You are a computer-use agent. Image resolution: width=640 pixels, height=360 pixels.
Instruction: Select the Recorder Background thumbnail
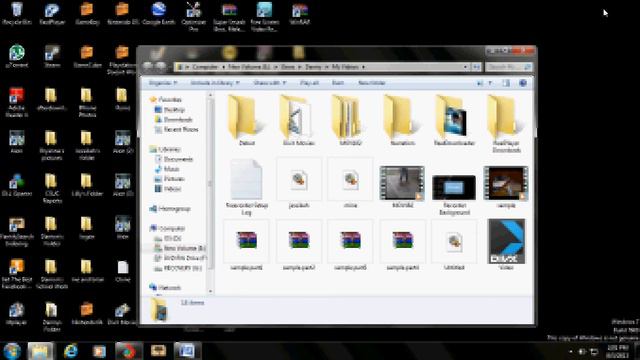pos(454,188)
